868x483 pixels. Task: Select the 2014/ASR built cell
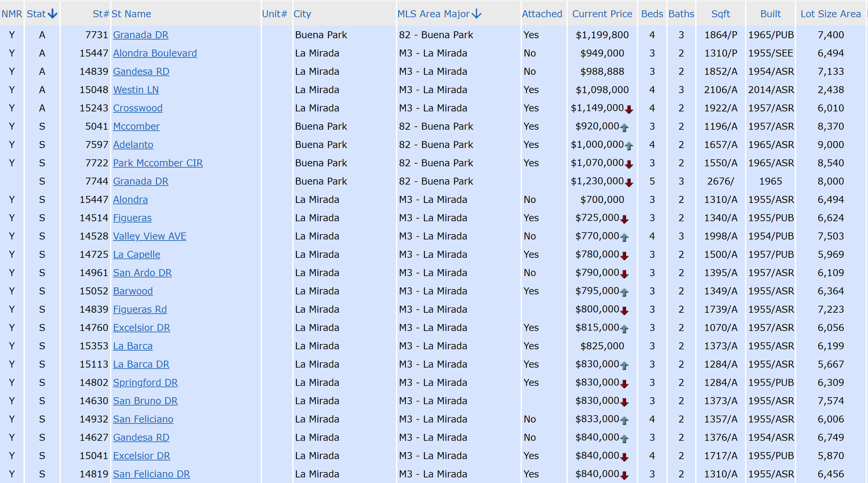770,90
